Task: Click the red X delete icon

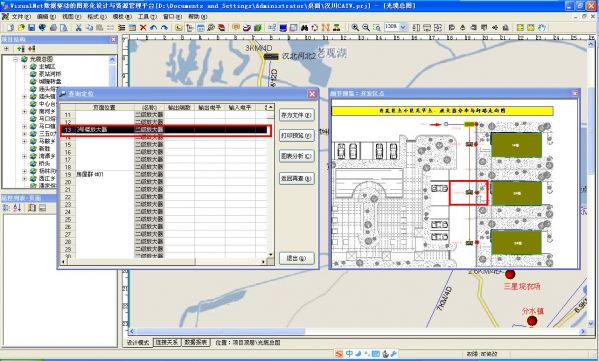Action: tap(143, 28)
